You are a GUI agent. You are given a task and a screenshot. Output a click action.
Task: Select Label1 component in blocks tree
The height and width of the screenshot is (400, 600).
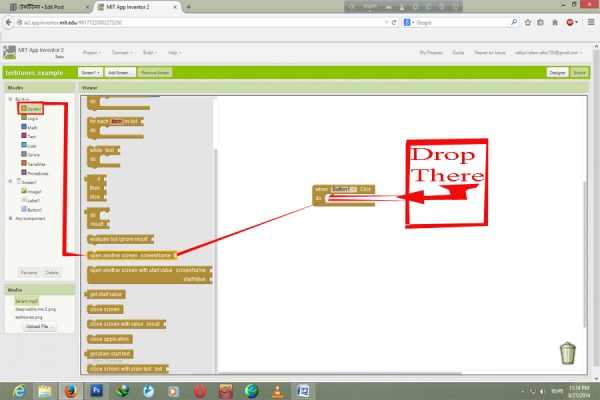[31, 200]
